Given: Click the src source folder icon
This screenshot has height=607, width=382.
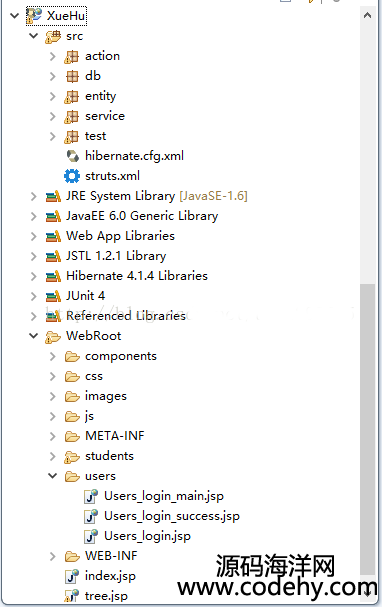Looking at the screenshot, I should click(x=53, y=36).
